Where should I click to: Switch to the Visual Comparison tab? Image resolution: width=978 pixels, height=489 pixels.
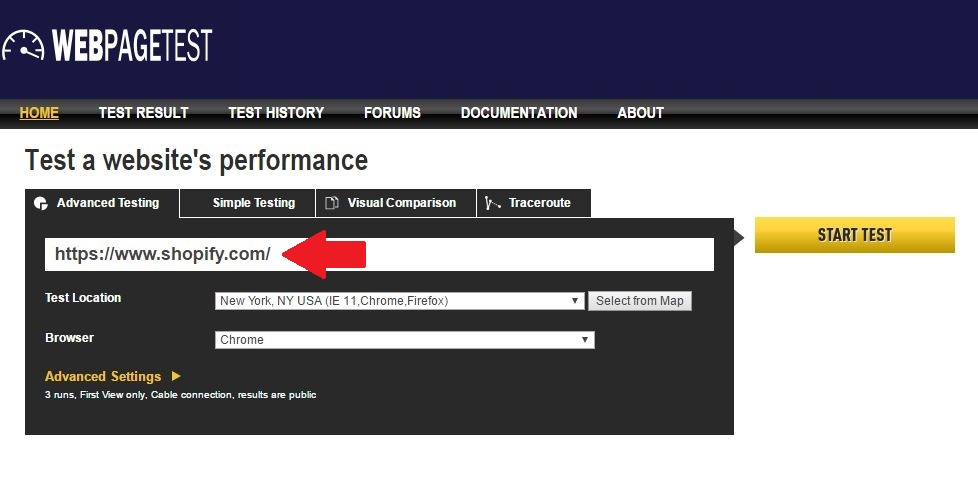tap(396, 203)
